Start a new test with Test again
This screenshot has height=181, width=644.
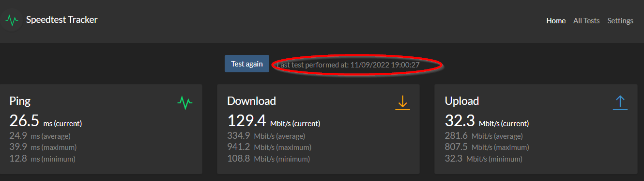(247, 64)
